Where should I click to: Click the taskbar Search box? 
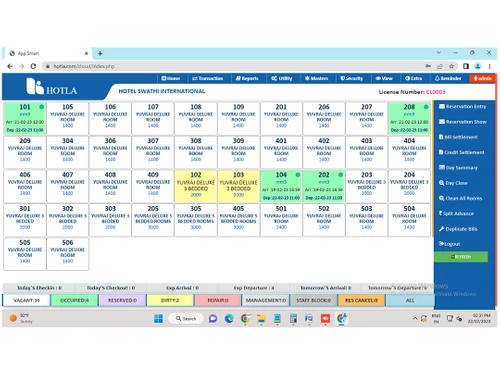[x=186, y=319]
